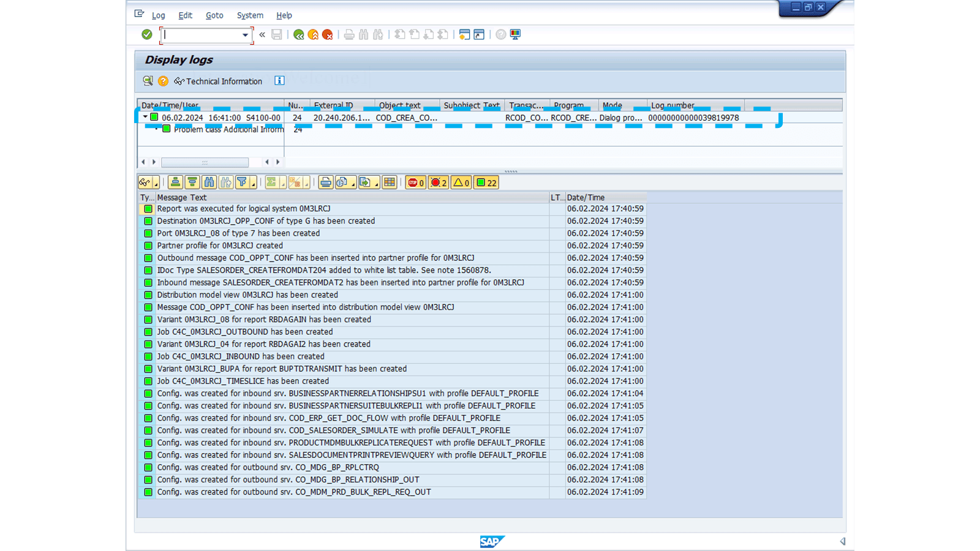
Task: Click the triangle arrow at the status bar's right end
Action: 843,541
